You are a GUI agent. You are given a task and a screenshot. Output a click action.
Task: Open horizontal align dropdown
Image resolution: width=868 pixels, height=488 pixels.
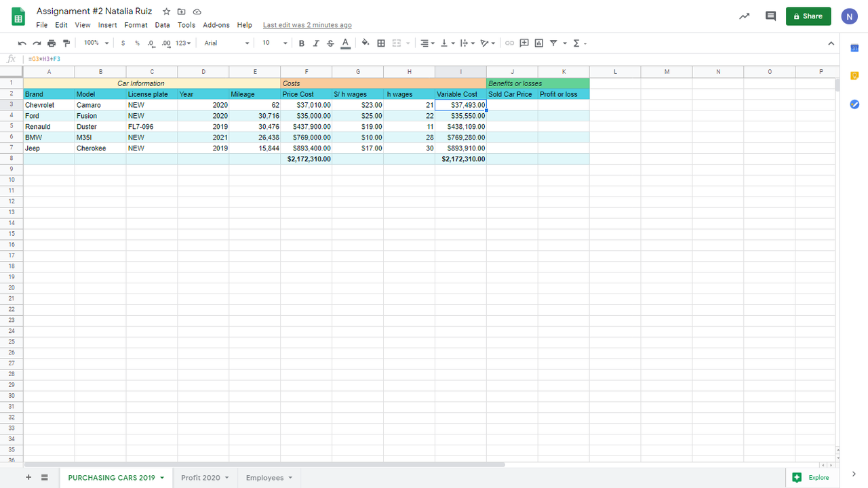coord(427,43)
